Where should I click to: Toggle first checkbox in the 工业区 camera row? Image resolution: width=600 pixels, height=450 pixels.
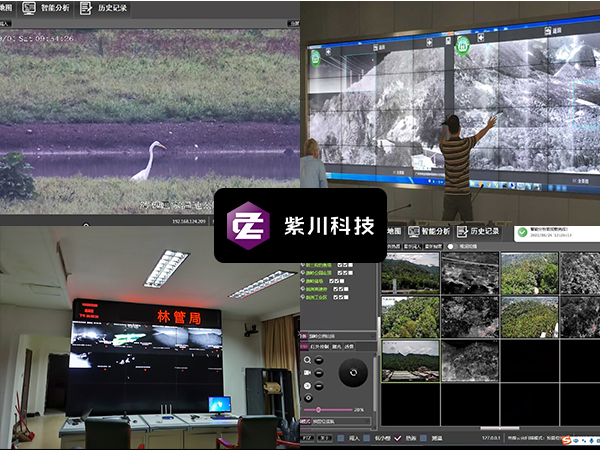(335, 297)
